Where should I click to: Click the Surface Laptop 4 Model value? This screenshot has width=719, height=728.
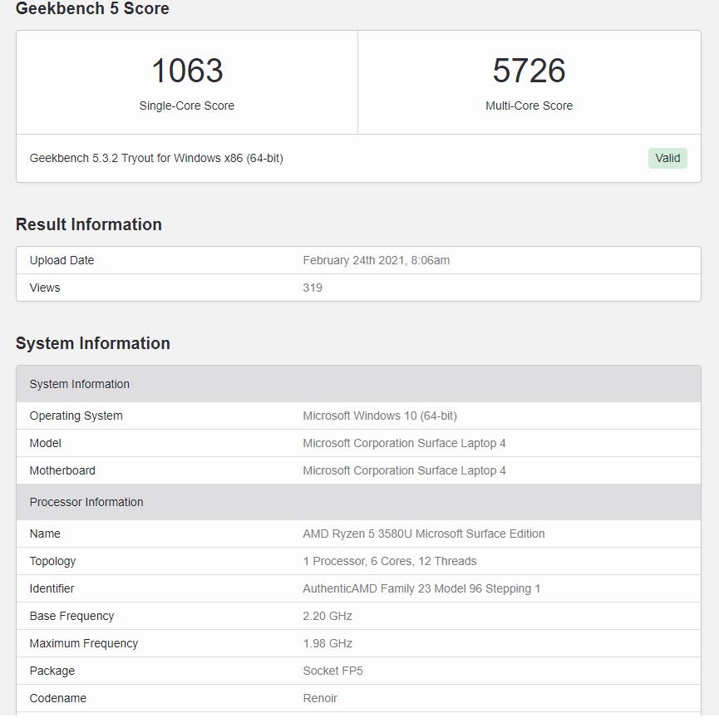404,443
